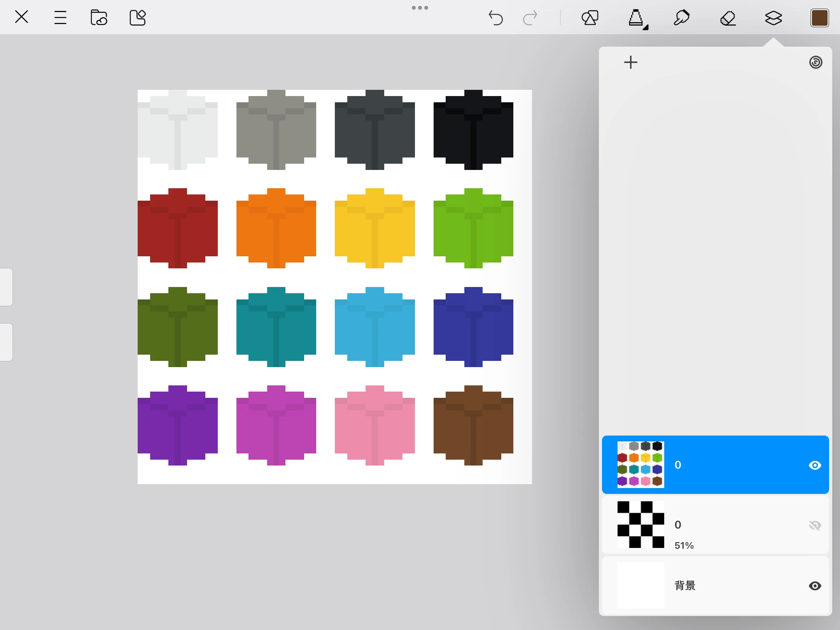Select the eraser tool
Viewport: 840px width, 630px height.
click(728, 18)
